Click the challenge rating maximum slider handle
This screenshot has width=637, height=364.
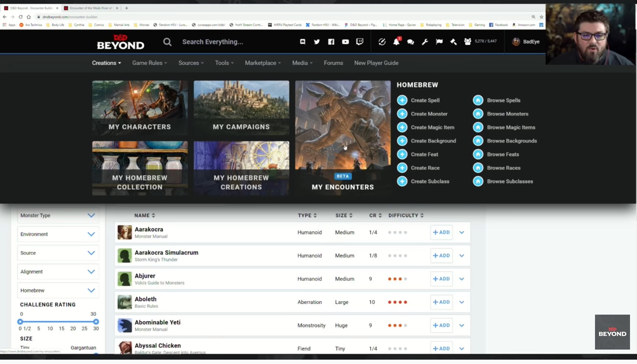coord(96,322)
